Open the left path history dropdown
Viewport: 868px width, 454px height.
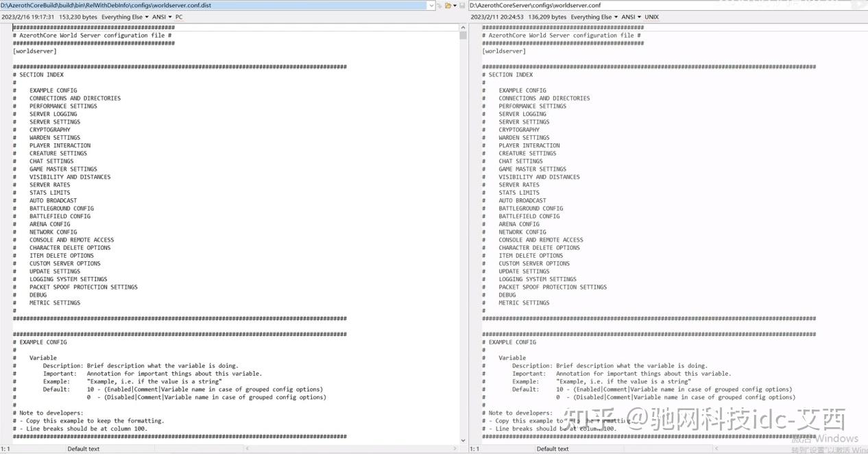pyautogui.click(x=431, y=5)
